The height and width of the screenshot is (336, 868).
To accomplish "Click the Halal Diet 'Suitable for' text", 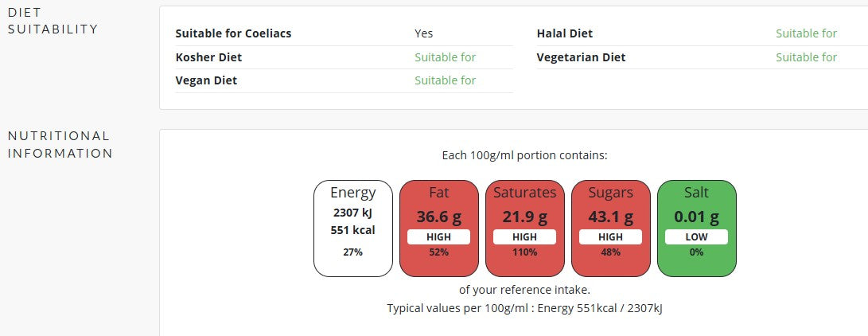I will point(806,33).
